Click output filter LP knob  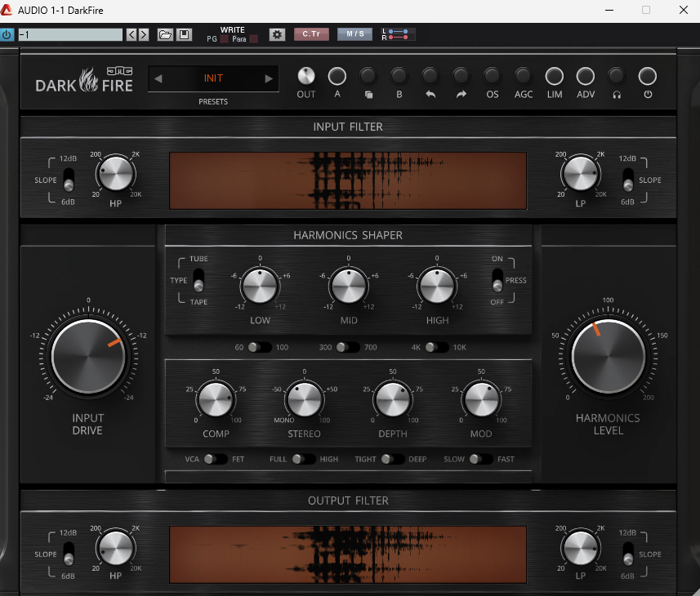581,548
